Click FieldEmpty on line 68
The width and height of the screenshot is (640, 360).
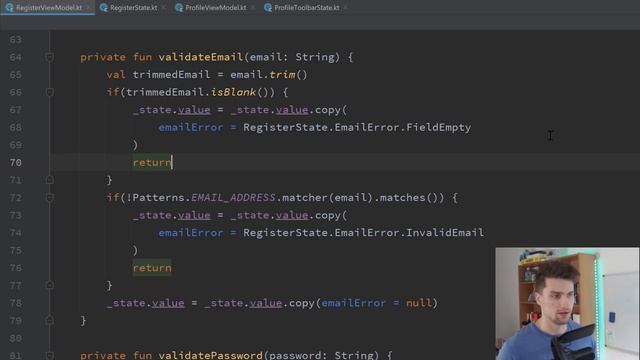pyautogui.click(x=438, y=127)
